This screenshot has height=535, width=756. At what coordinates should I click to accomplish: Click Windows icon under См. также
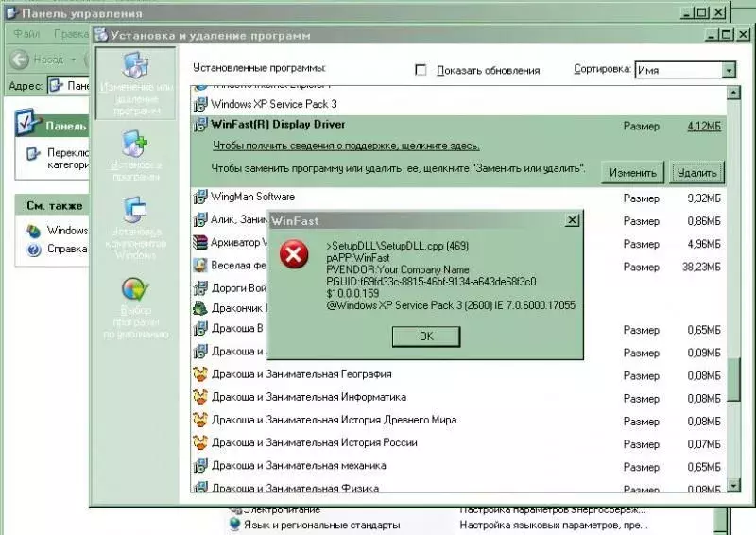pyautogui.click(x=34, y=231)
